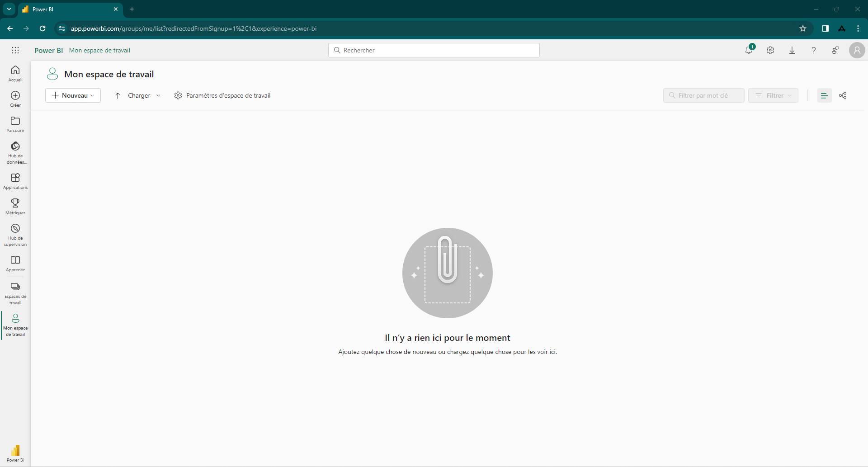Click the Power BI logo at sidebar bottom
868x467 pixels.
[15, 453]
